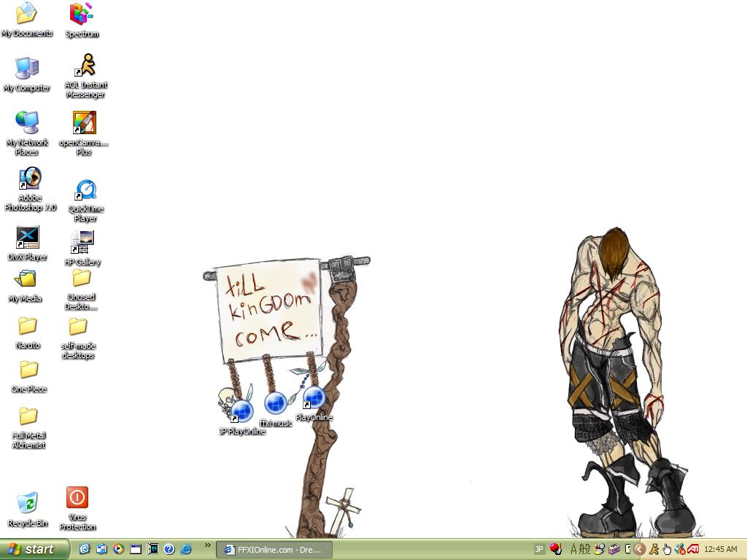Select the self-made desktops folder

[78, 338]
